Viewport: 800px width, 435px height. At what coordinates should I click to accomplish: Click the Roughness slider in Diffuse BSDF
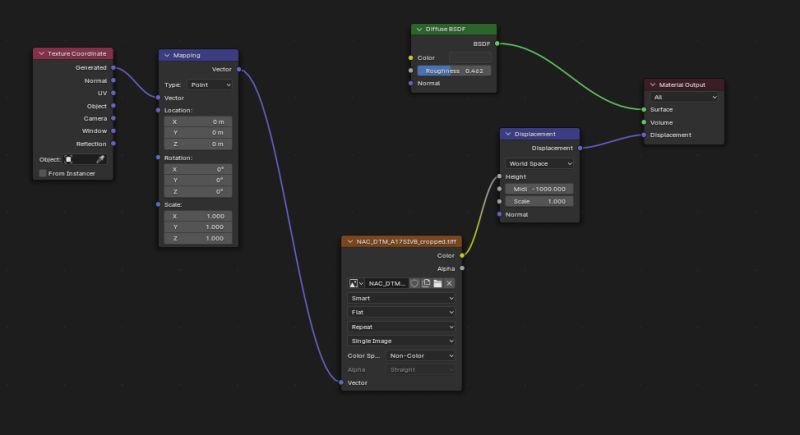(454, 71)
